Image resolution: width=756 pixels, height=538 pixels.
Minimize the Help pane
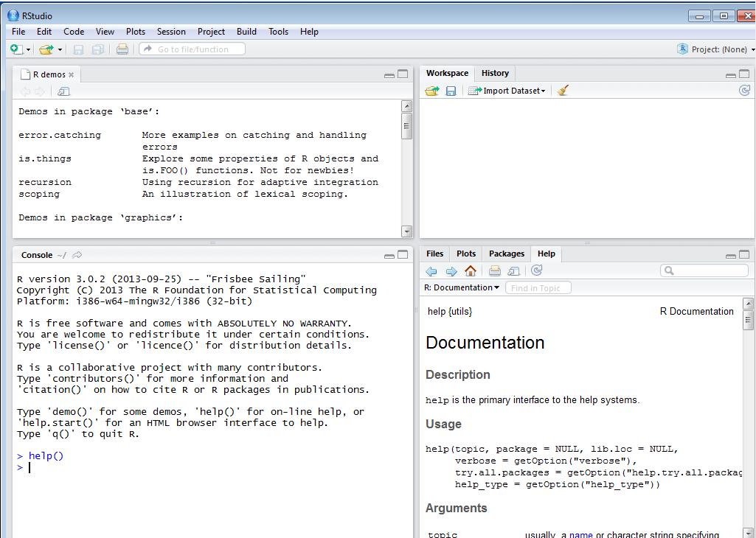tap(730, 256)
